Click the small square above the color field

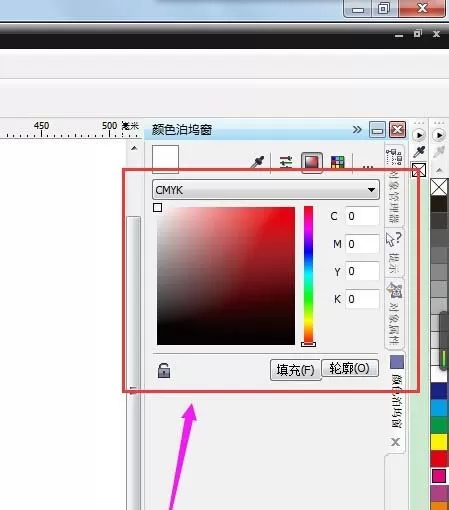click(158, 208)
